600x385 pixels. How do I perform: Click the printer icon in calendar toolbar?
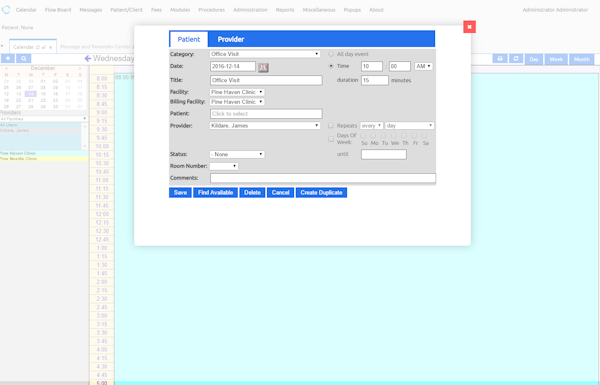(x=500, y=59)
